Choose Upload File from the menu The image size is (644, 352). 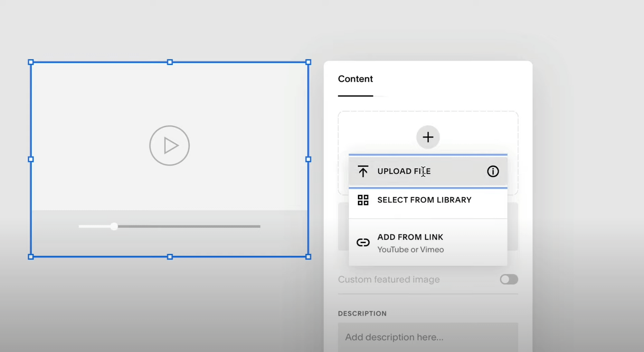pyautogui.click(x=428, y=171)
